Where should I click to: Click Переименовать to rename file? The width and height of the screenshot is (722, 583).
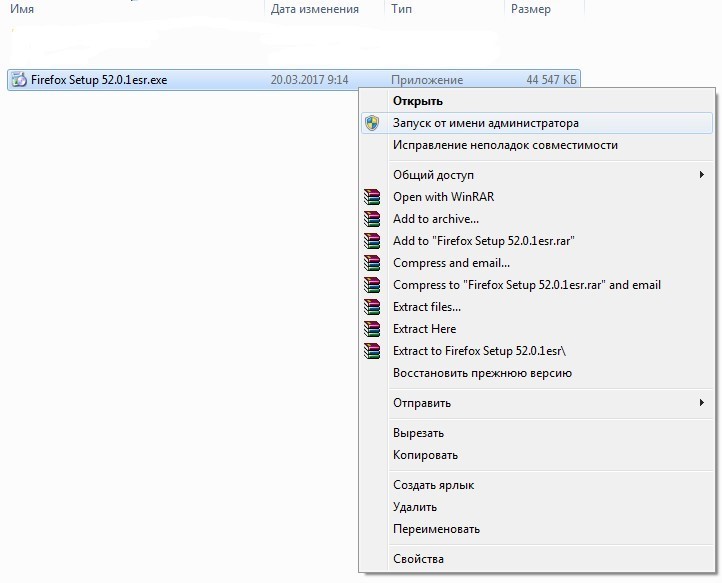(436, 529)
